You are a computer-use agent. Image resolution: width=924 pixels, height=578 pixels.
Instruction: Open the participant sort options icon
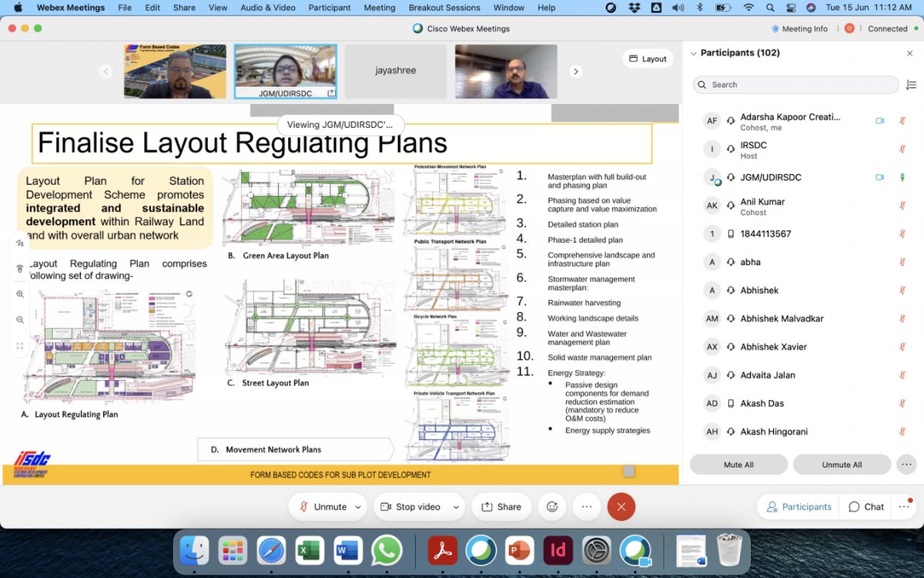[x=912, y=85]
